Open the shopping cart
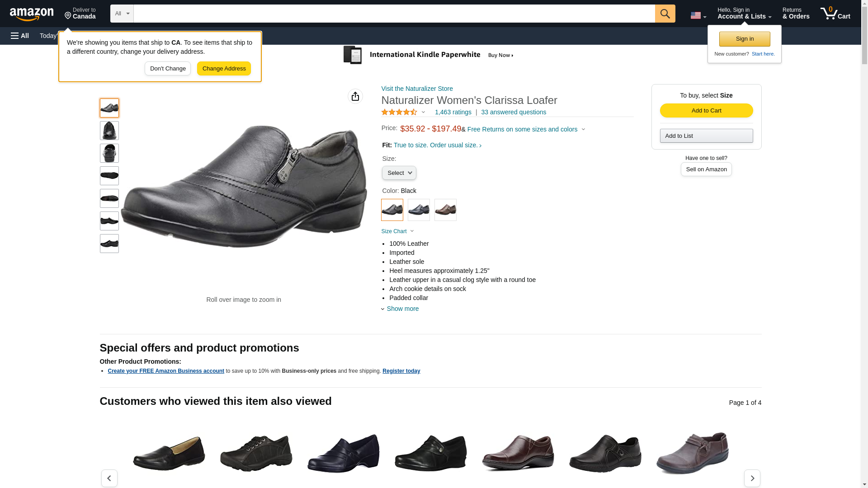 835,14
